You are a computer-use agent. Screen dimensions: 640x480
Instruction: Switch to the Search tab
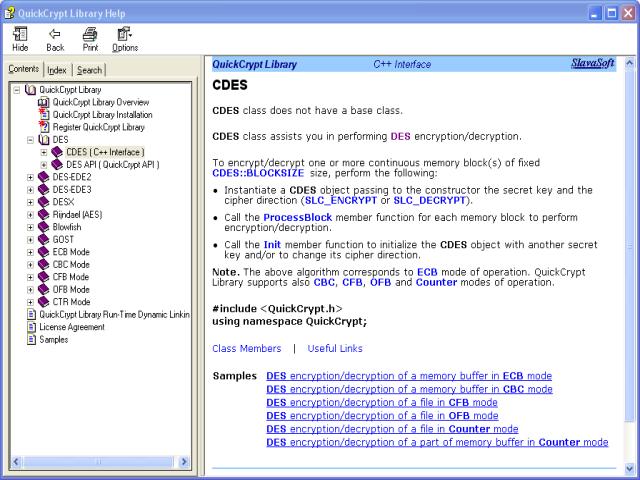(89, 70)
